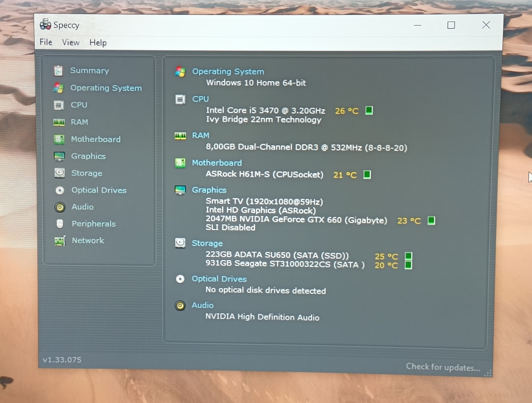Open Graphics section in sidebar
The image size is (532, 403).
[x=88, y=156]
